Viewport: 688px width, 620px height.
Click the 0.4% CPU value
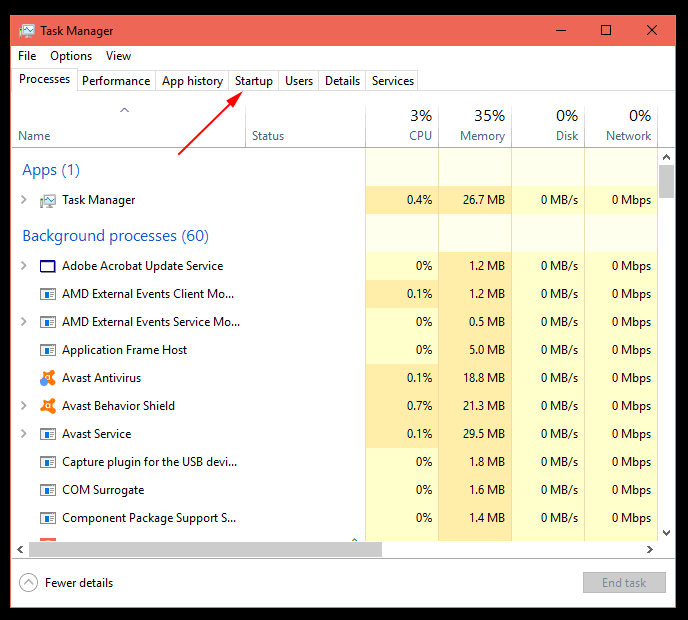tap(419, 200)
